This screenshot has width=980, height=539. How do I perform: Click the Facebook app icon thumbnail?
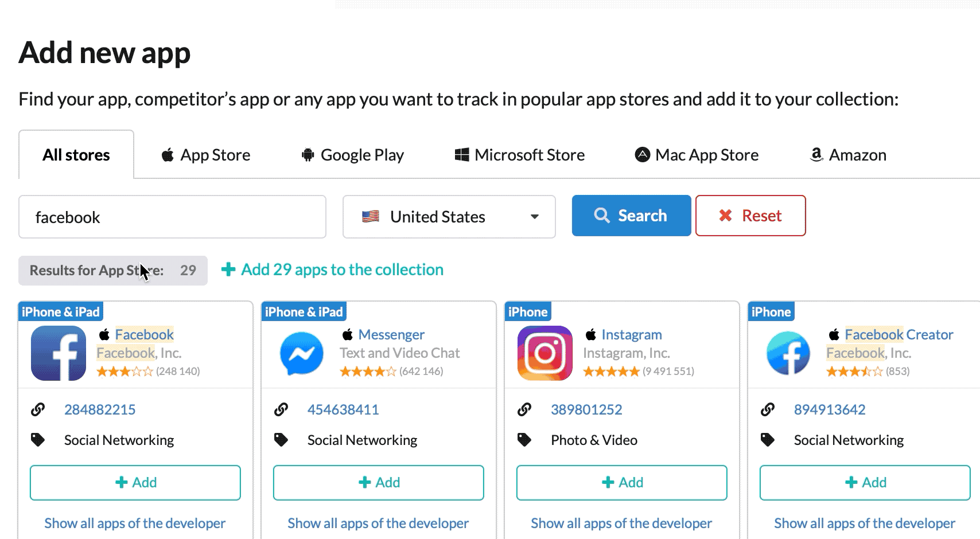(59, 353)
